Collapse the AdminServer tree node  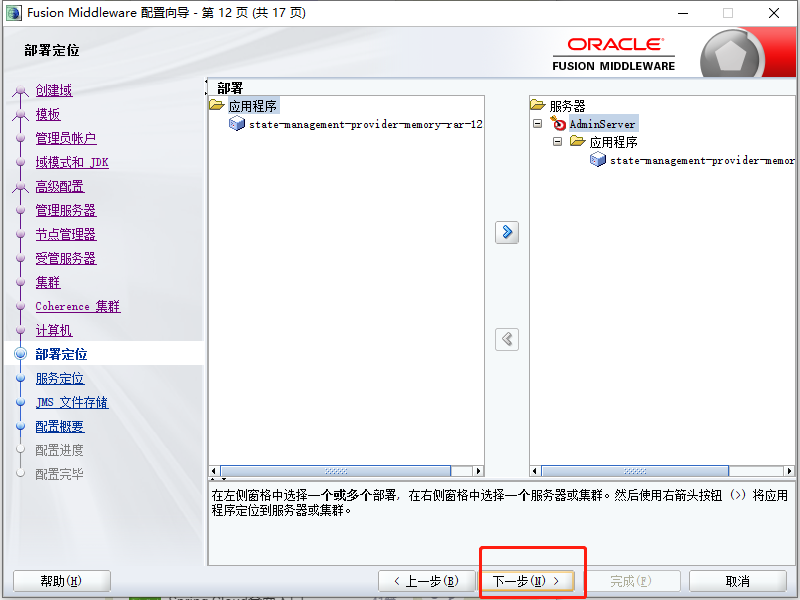(x=537, y=123)
